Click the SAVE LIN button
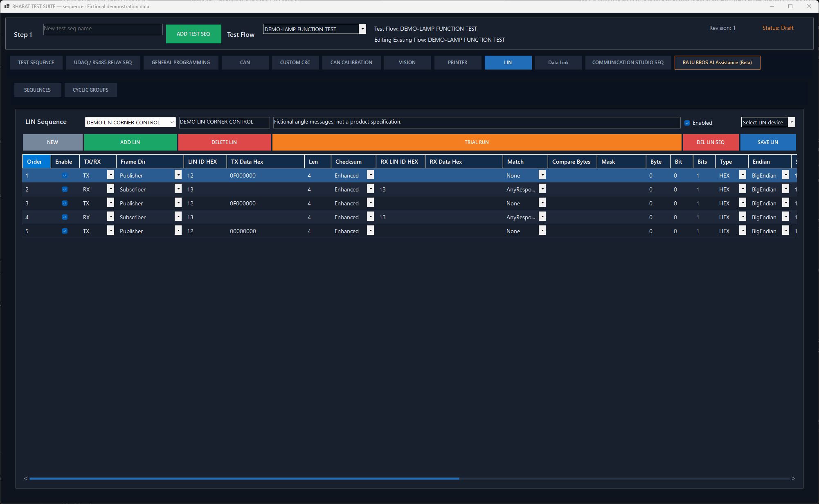 [768, 142]
